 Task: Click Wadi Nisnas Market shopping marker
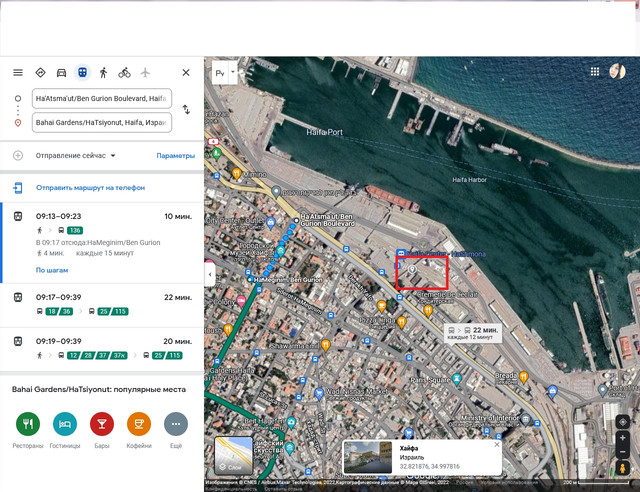pos(319,393)
